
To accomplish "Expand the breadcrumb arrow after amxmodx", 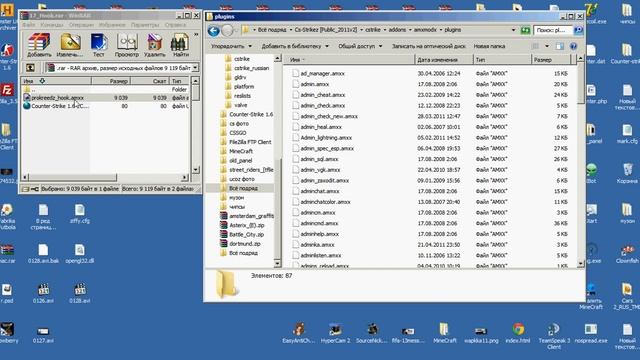I will 441,30.
